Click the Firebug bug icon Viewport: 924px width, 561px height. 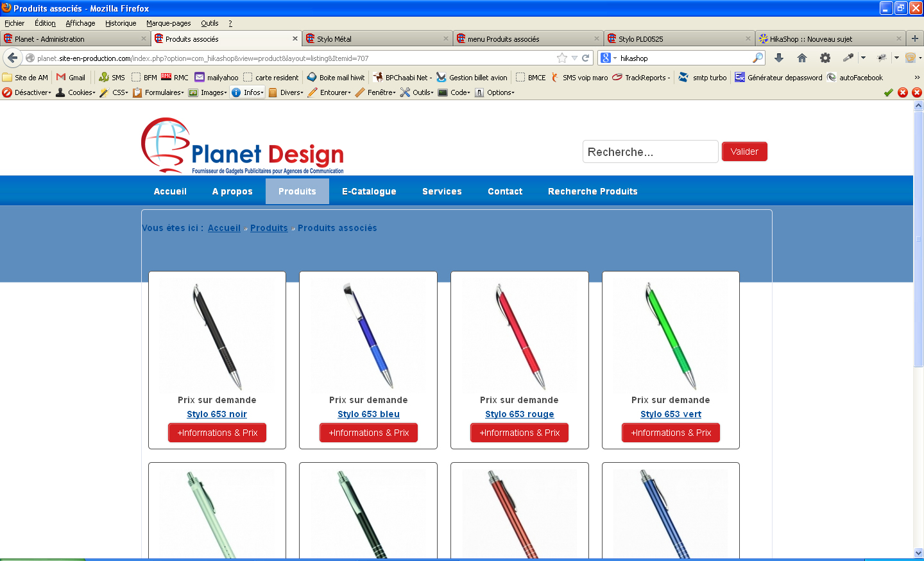point(882,58)
